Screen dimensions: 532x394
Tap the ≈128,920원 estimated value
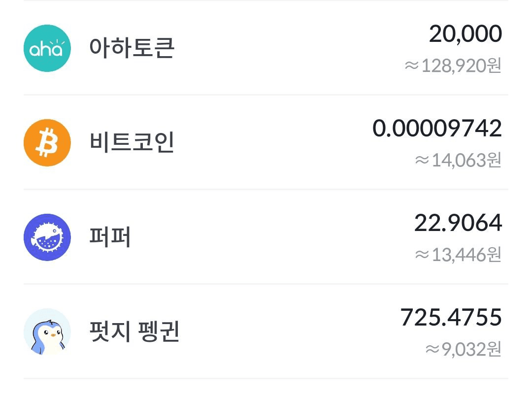coord(453,66)
